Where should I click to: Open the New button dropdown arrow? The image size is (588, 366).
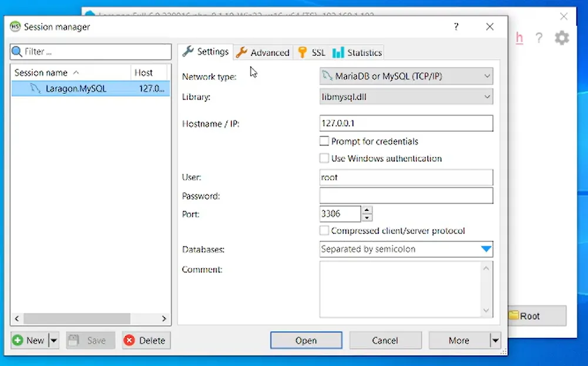click(x=53, y=341)
